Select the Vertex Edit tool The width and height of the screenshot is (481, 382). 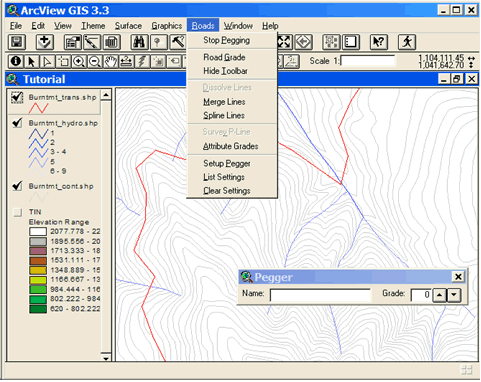[48, 62]
